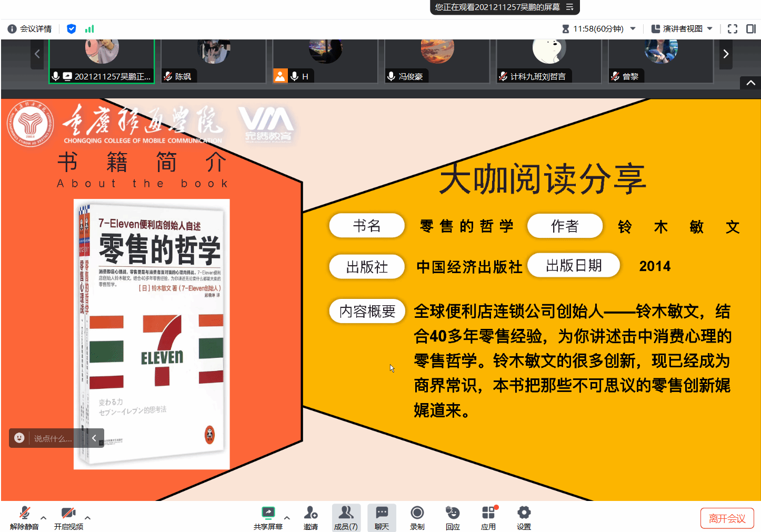Click the 离开会议 leave button
761x532 pixels.
727,518
